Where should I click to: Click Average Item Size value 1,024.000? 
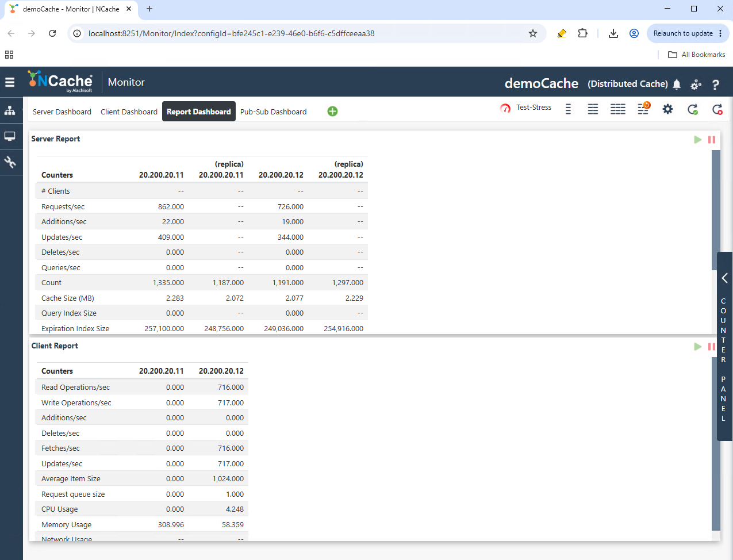[228, 479]
